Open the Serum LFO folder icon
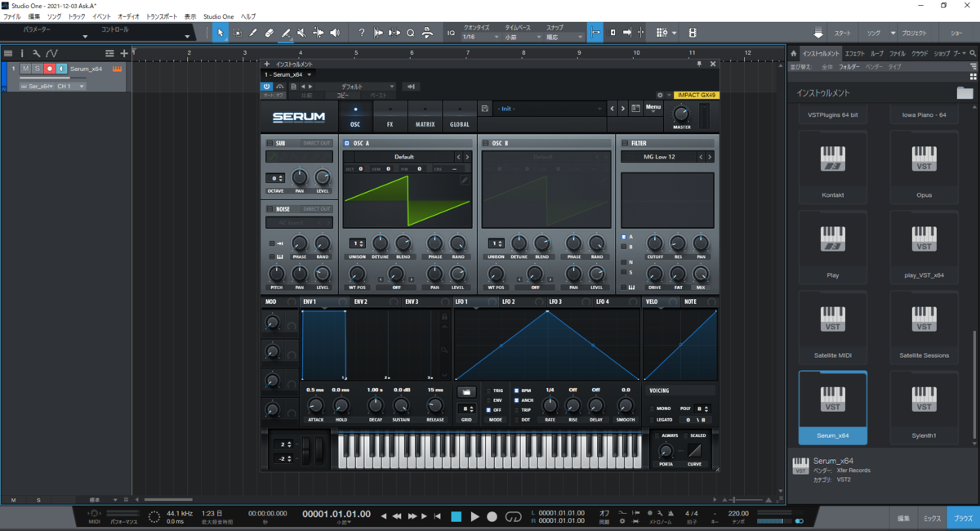The width and height of the screenshot is (980, 531). click(466, 392)
